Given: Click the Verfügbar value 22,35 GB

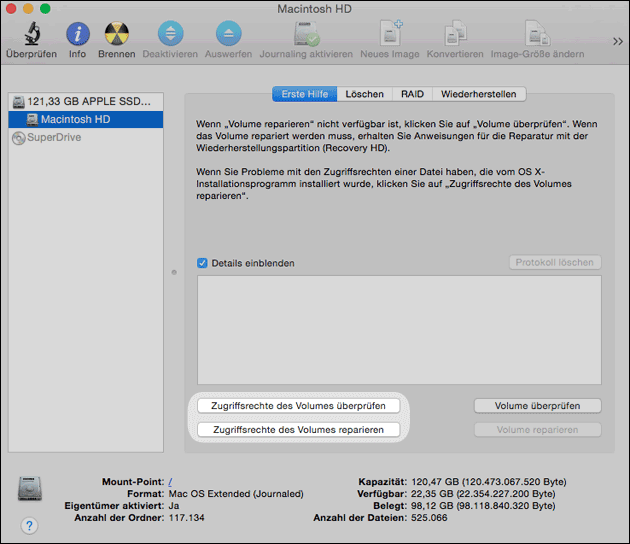Looking at the screenshot, I should pyautogui.click(x=483, y=494).
